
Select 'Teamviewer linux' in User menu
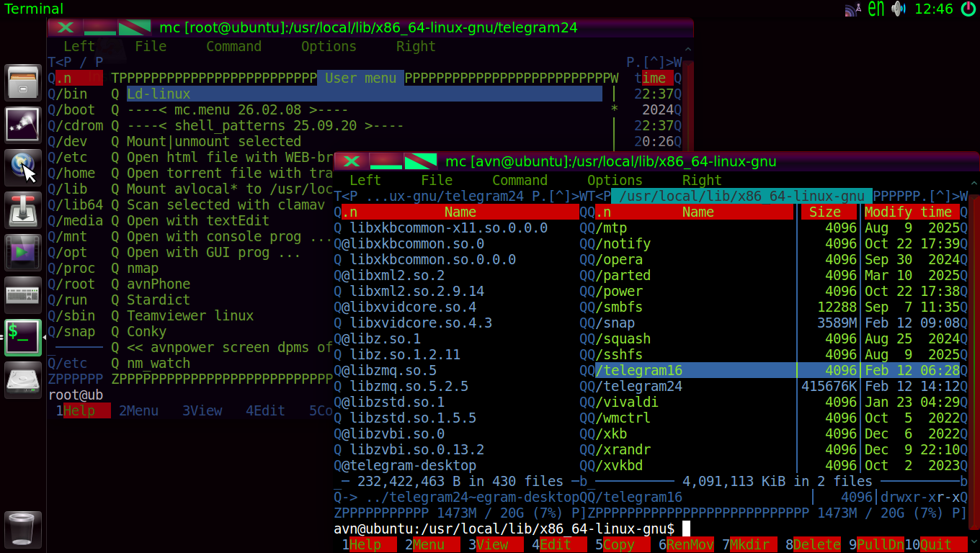click(x=190, y=315)
